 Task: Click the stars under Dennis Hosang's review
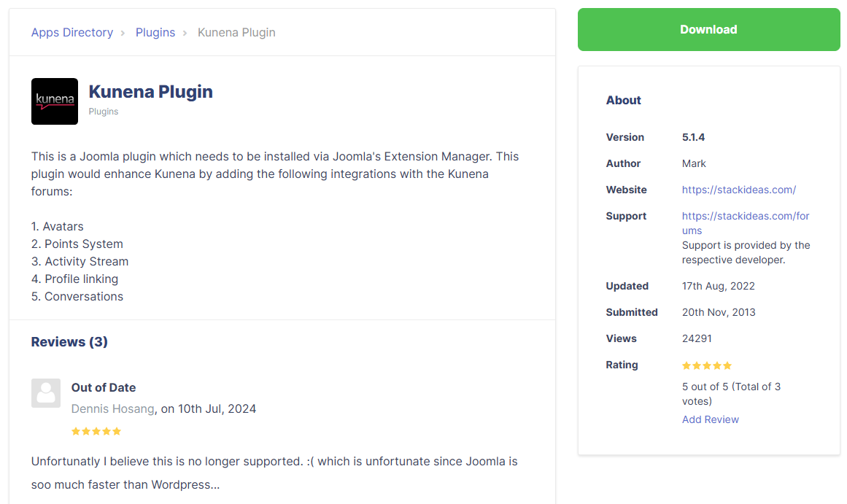pyautogui.click(x=96, y=431)
